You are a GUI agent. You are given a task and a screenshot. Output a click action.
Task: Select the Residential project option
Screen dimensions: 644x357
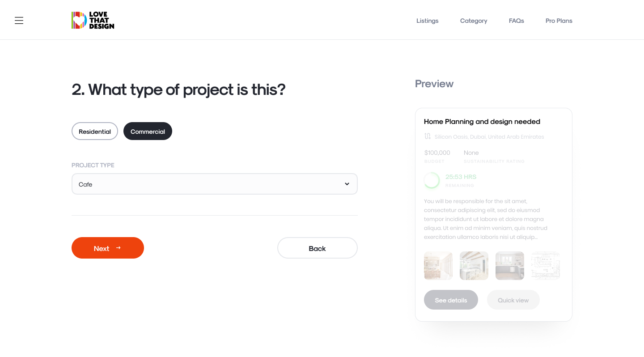[x=95, y=131]
